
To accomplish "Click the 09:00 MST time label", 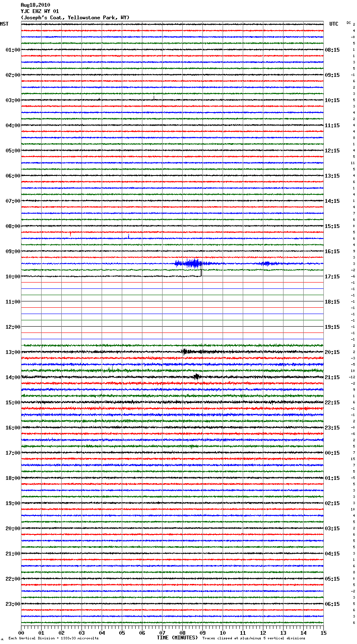I will pos(13,251).
